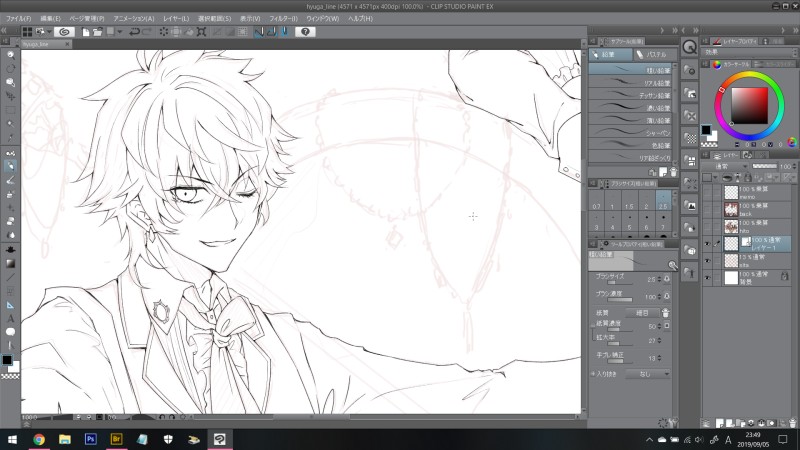Click the wrench icon below tool properties
The height and width of the screenshot is (450, 800).
coord(673,422)
